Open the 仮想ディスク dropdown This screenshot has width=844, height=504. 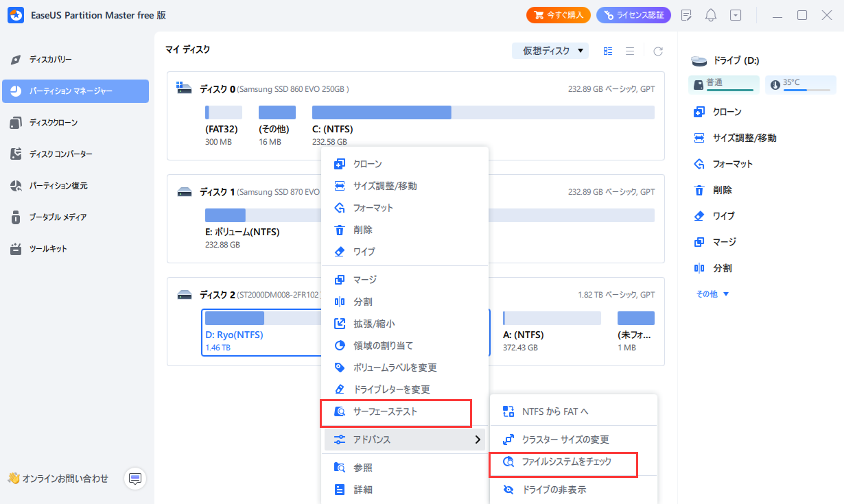coord(550,51)
